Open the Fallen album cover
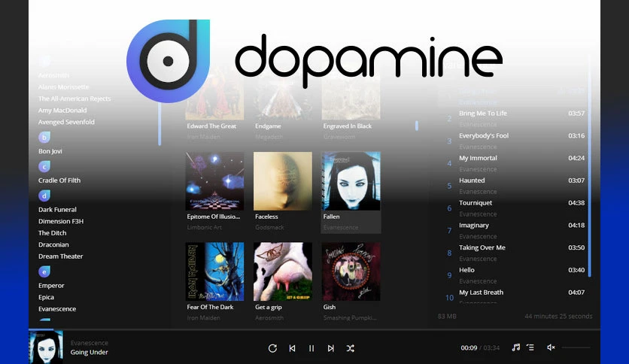 [x=351, y=180]
